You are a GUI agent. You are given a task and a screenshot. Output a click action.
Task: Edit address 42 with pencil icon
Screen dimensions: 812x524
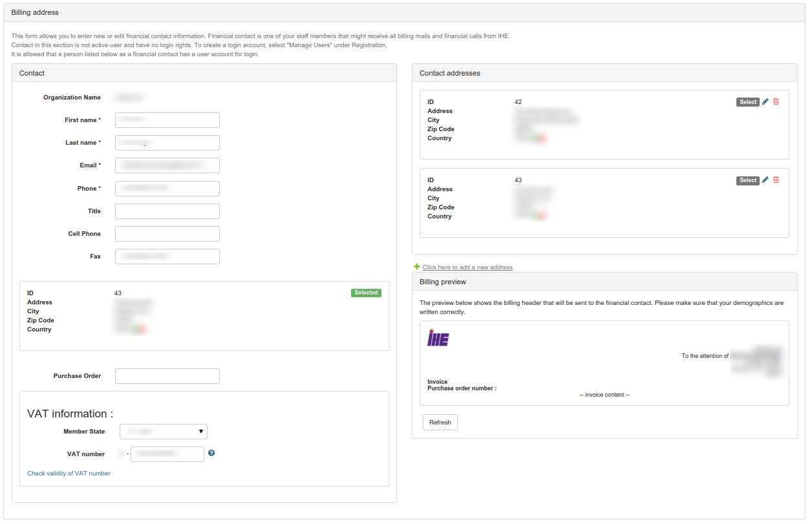pos(765,101)
